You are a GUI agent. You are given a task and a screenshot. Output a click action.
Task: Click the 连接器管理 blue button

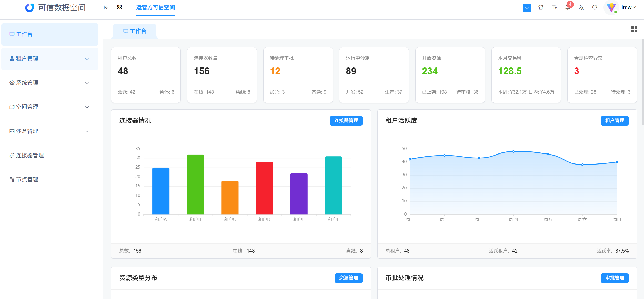[x=346, y=121]
